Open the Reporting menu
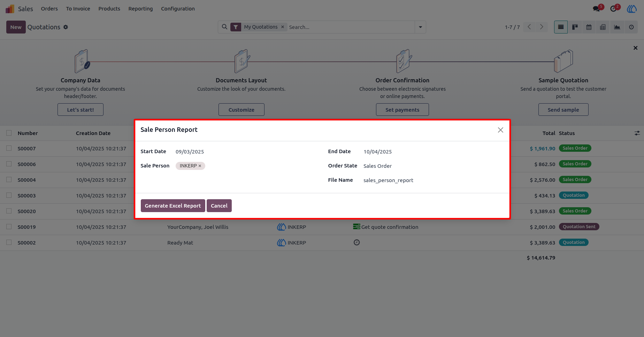This screenshot has width=644, height=337. click(140, 9)
